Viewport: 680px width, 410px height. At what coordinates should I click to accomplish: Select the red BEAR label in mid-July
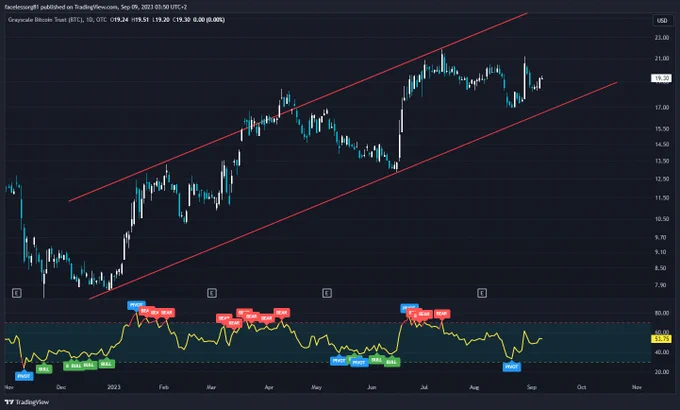(441, 313)
